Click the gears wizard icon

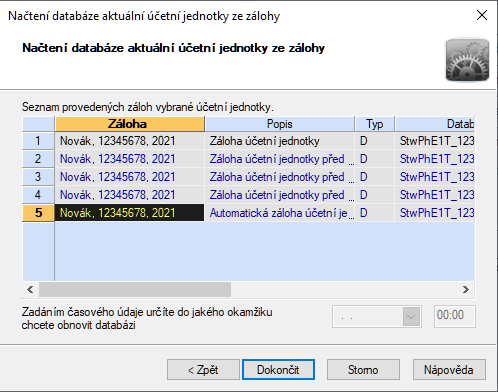point(467,60)
